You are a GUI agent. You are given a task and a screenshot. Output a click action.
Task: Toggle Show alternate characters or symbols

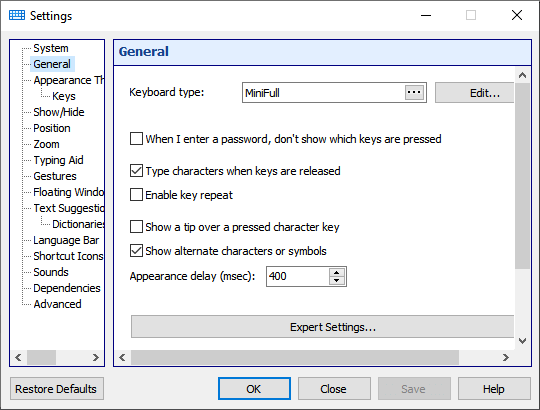pyautogui.click(x=136, y=251)
